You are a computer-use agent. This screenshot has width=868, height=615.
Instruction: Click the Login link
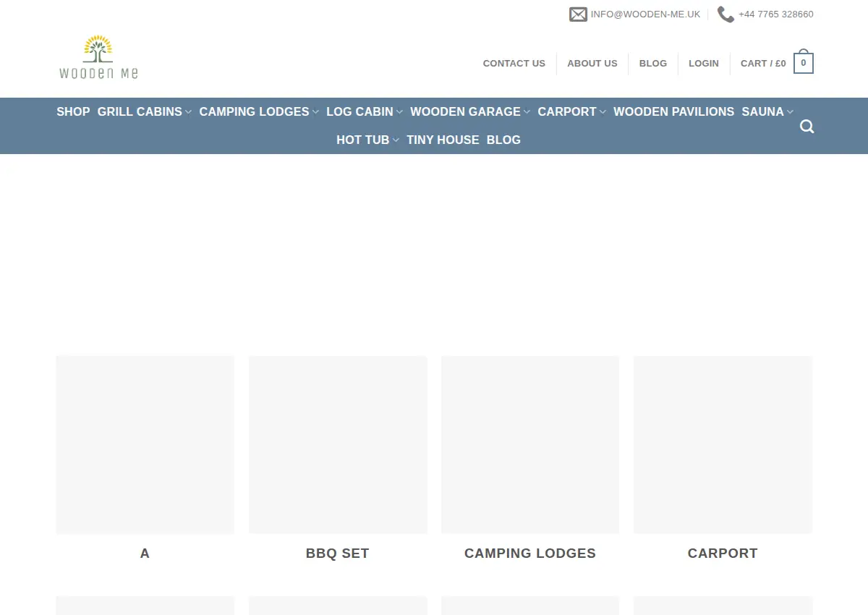[x=703, y=63]
